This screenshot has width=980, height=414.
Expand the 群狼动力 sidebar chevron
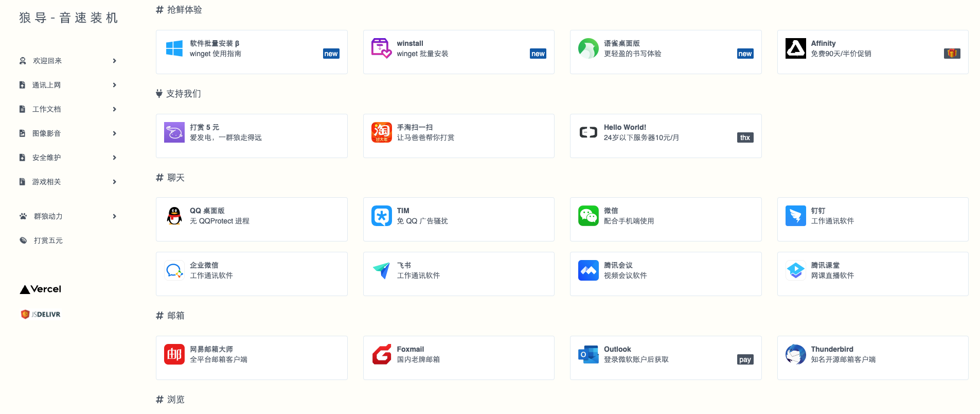point(114,216)
